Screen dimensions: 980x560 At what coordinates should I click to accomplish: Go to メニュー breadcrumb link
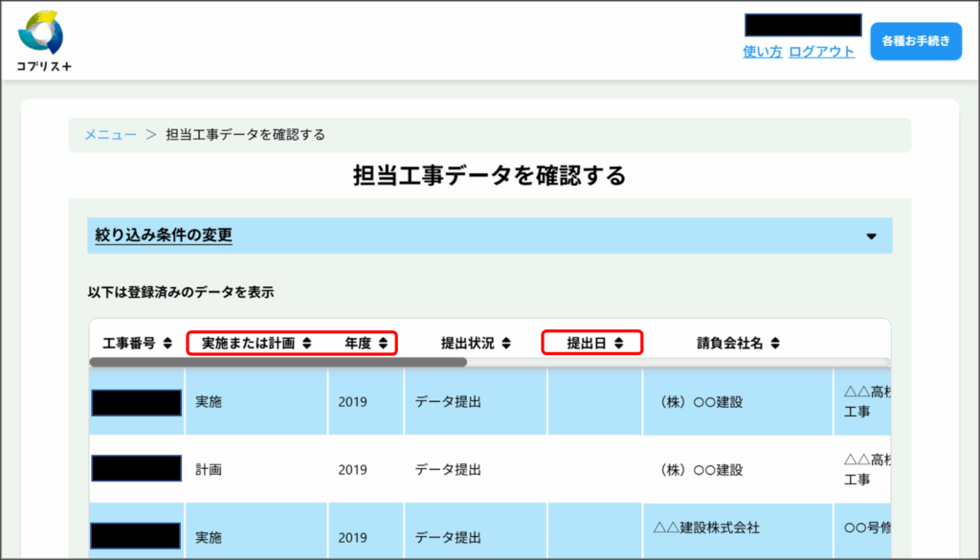[x=110, y=135]
